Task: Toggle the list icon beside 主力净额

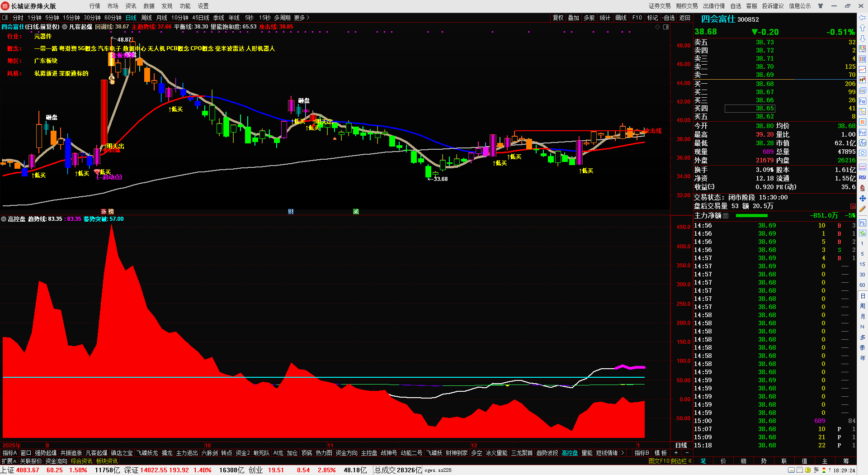Action: [x=726, y=216]
